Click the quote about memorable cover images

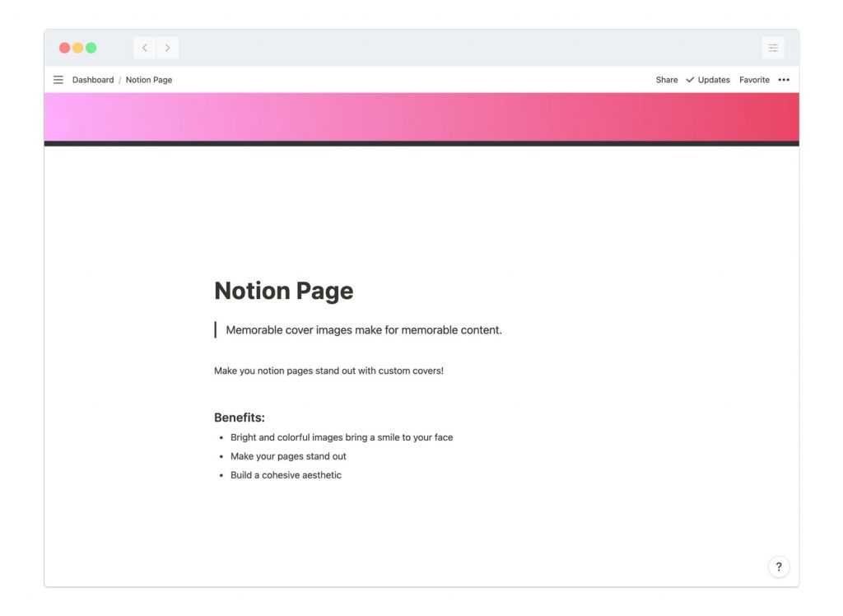point(363,329)
